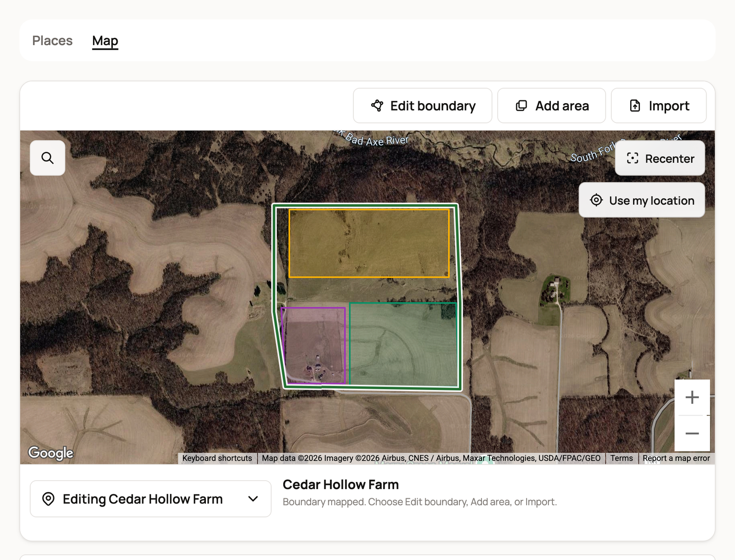Viewport: 735px width, 560px height.
Task: Click the Cedar Hollow Farm heading
Action: [341, 484]
